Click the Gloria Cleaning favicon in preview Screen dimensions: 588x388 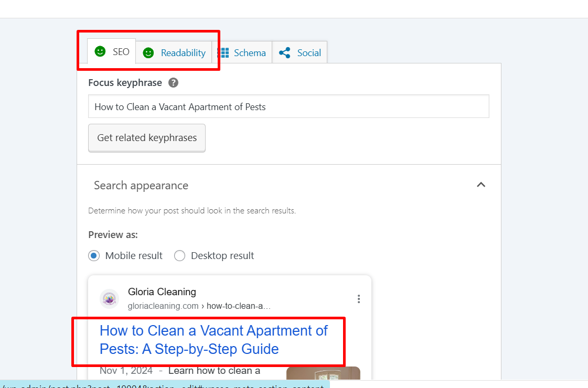click(109, 299)
